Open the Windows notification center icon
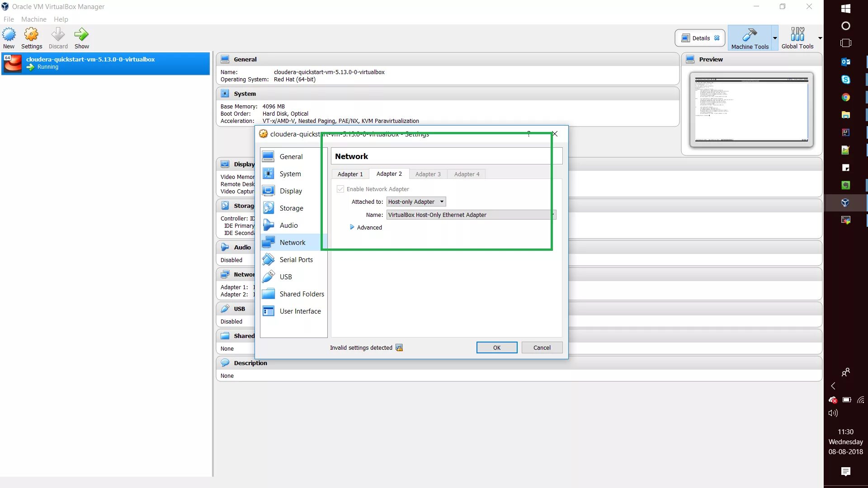868x488 pixels. click(846, 471)
